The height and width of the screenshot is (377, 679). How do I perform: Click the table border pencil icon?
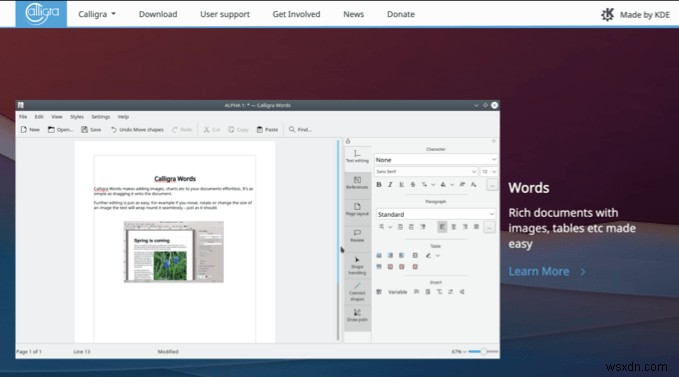click(x=428, y=255)
